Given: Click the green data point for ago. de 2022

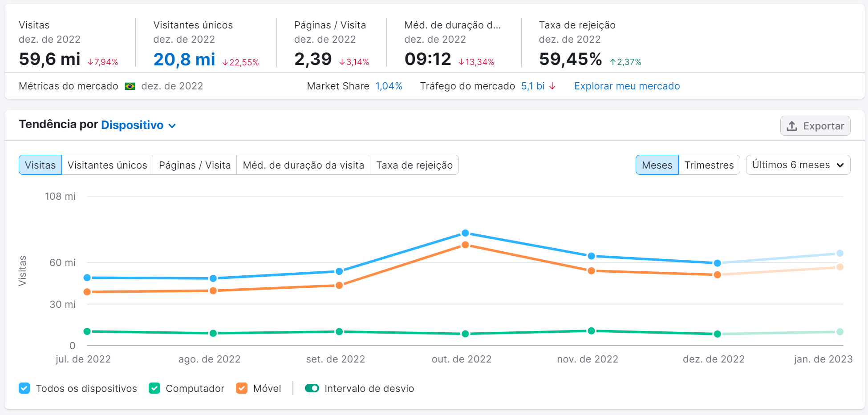Looking at the screenshot, I should (x=213, y=333).
